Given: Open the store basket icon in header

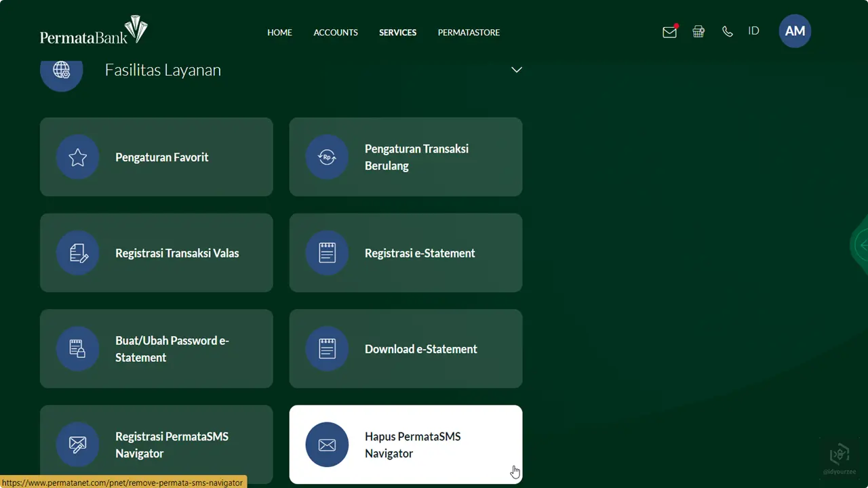Looking at the screenshot, I should point(698,31).
